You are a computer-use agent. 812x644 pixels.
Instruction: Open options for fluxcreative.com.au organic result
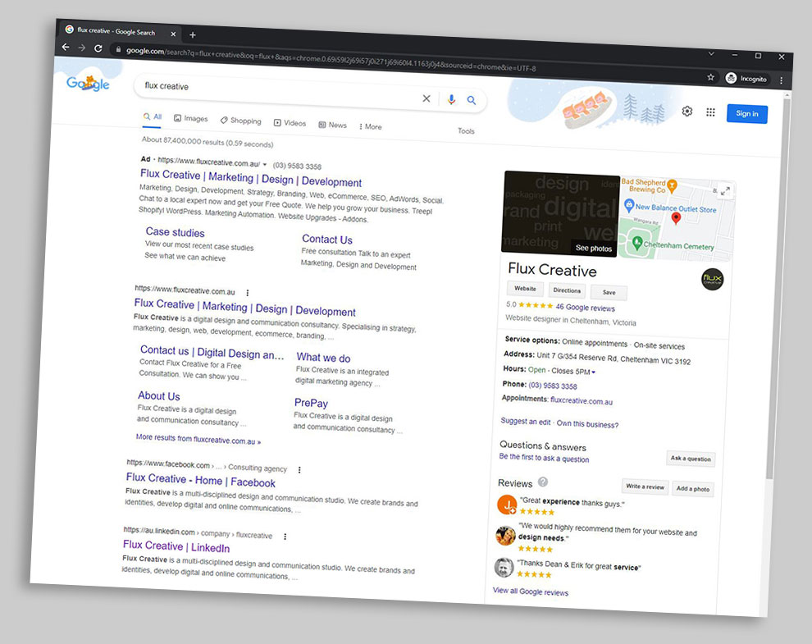pyautogui.click(x=248, y=293)
